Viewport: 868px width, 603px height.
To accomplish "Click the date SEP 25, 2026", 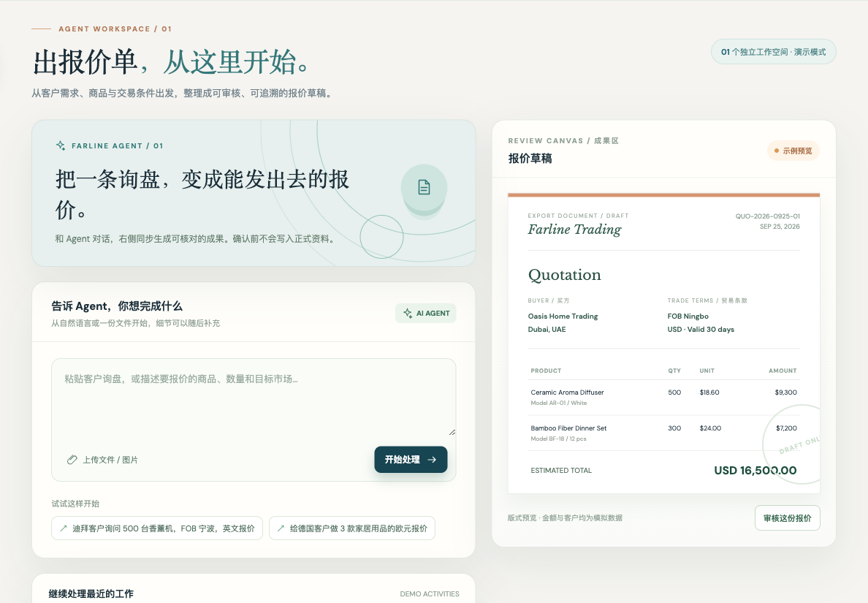I will (x=780, y=227).
